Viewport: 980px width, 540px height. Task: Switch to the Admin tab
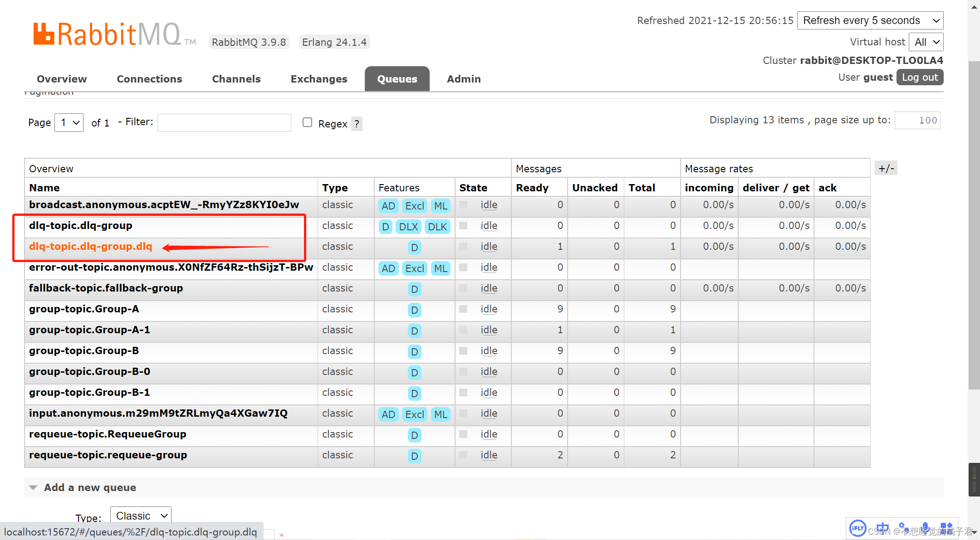[463, 79]
